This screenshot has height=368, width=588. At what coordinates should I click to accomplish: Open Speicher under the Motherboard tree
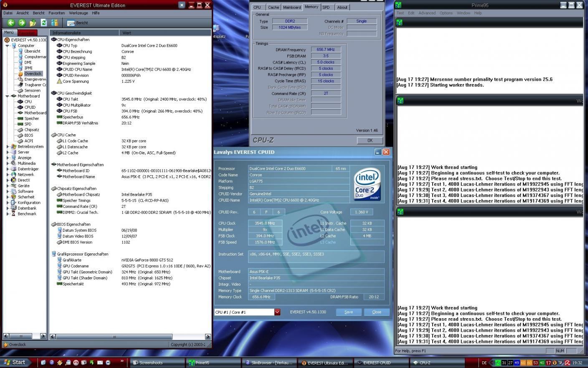click(31, 118)
